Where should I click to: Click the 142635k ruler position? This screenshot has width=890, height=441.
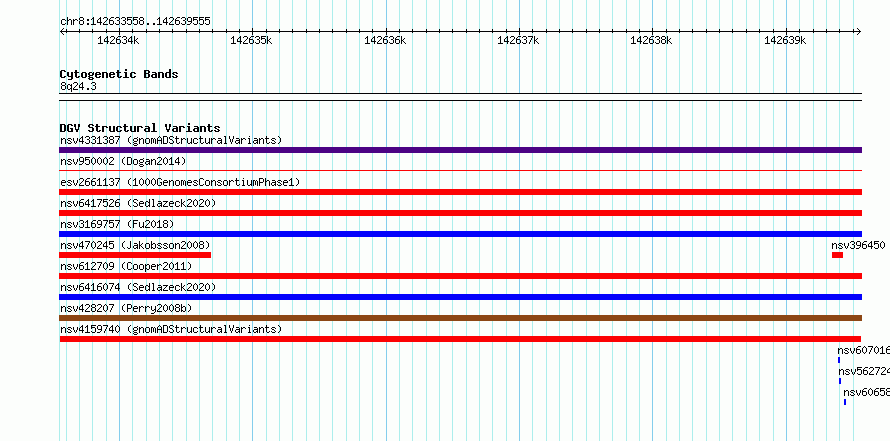click(251, 40)
